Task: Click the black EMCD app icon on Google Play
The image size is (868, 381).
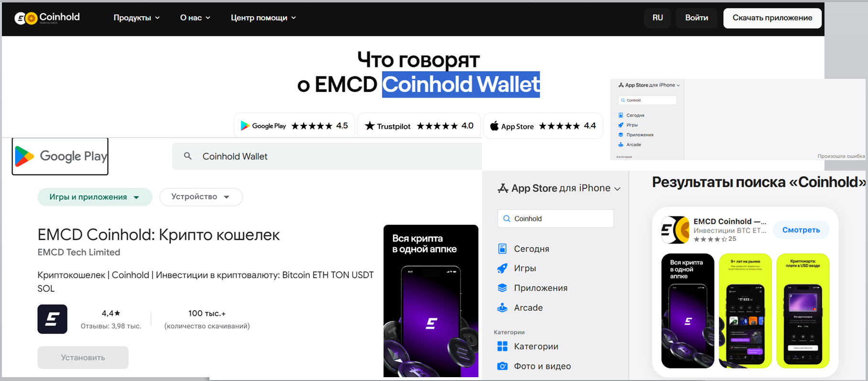Action: click(x=53, y=319)
